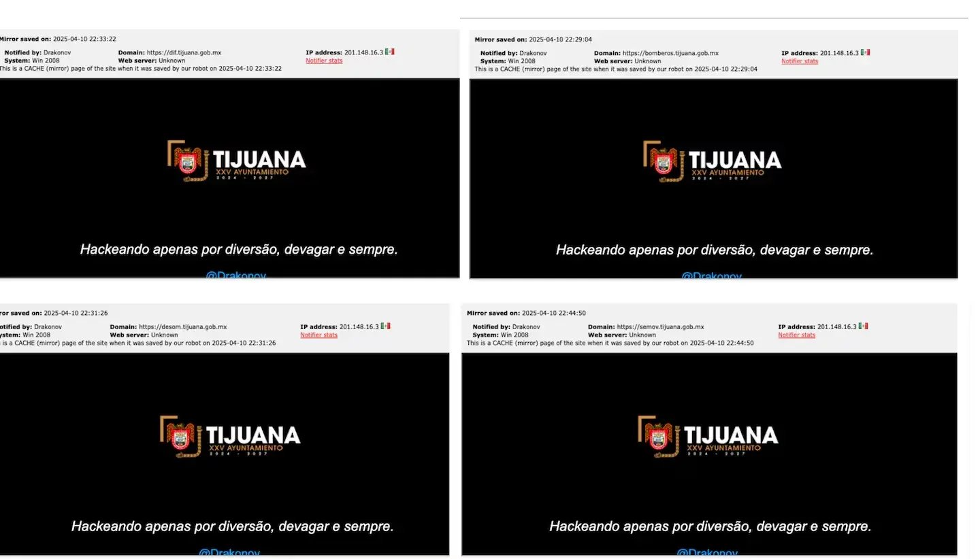Click the https://desom.tijuana.gob.mx domain text
This screenshot has width=980, height=559.
[182, 327]
